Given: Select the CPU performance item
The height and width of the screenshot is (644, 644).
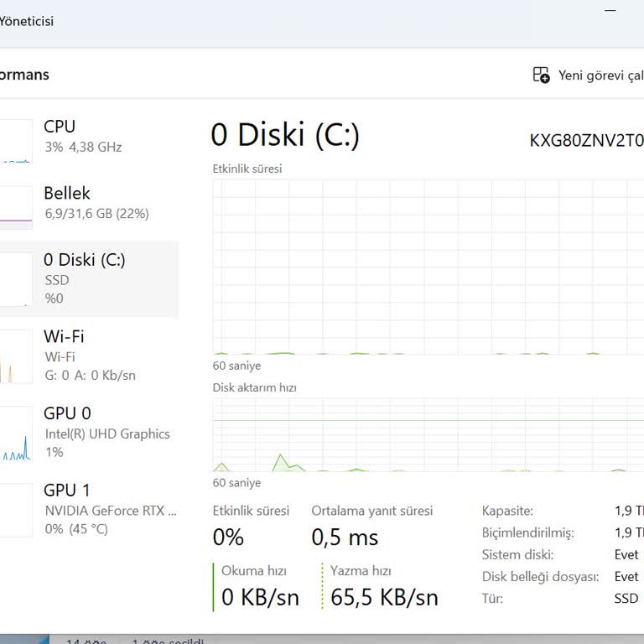Looking at the screenshot, I should [89, 140].
